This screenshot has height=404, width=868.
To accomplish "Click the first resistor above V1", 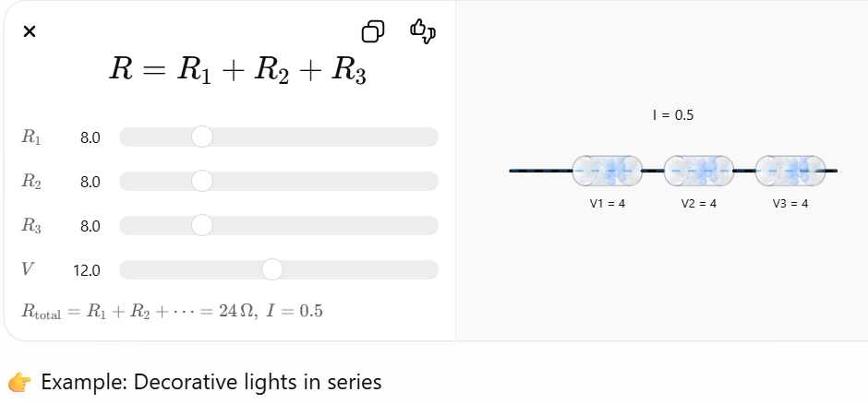I will pos(607,171).
